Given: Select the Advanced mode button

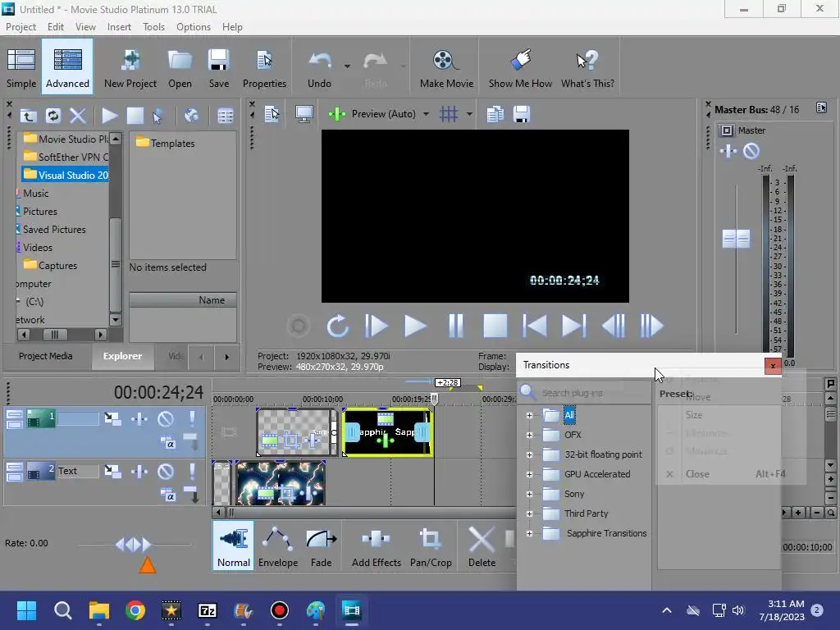Looking at the screenshot, I should [67, 67].
